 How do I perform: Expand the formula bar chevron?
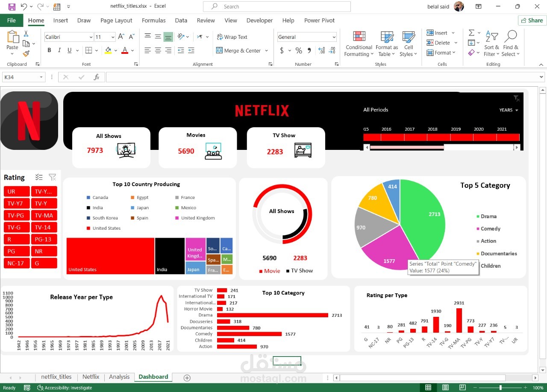coord(542,77)
